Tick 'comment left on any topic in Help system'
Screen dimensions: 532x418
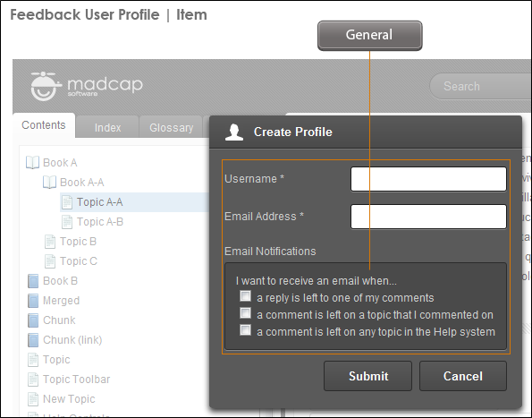coord(245,330)
